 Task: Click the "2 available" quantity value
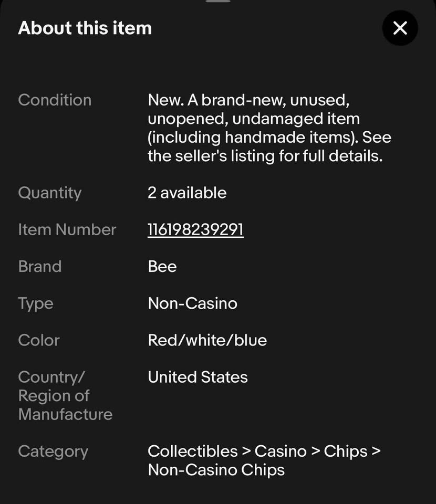point(187,193)
